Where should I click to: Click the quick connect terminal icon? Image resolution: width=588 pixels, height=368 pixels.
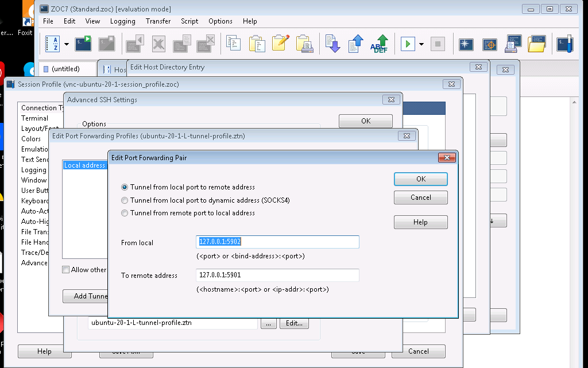[x=84, y=44]
